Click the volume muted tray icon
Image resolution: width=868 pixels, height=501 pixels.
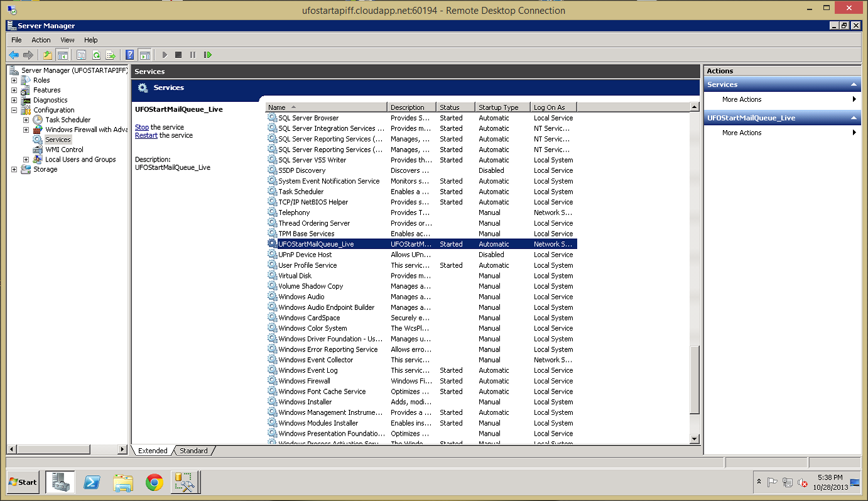point(803,483)
